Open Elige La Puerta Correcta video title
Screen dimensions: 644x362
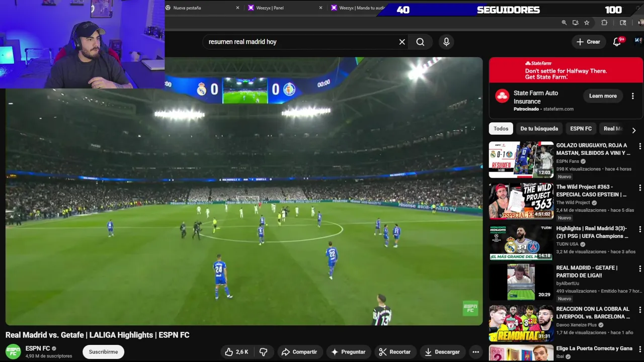tap(594, 348)
